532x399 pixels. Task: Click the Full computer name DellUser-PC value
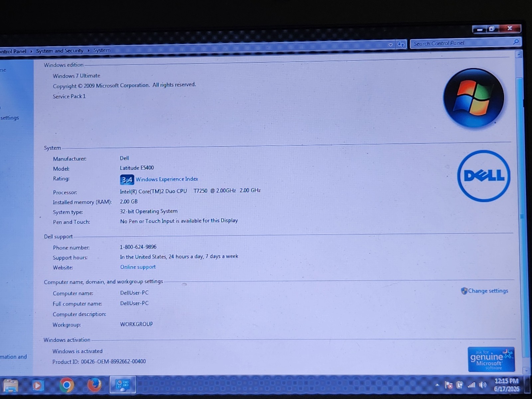(x=134, y=303)
